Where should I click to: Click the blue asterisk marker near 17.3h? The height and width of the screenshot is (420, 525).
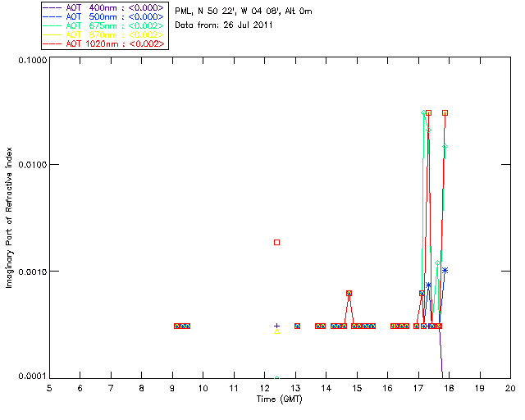point(428,285)
